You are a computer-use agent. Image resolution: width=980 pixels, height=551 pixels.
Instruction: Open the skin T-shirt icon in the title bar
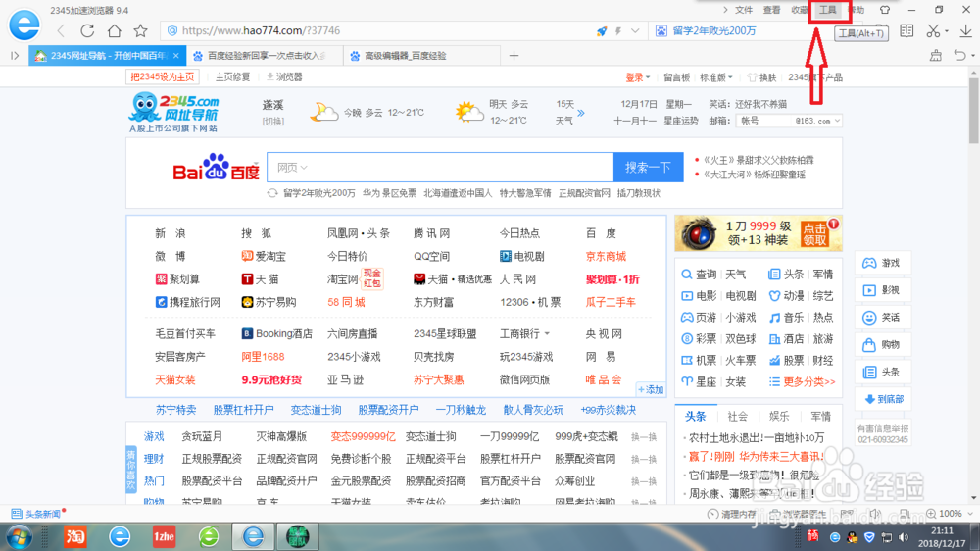(x=884, y=10)
